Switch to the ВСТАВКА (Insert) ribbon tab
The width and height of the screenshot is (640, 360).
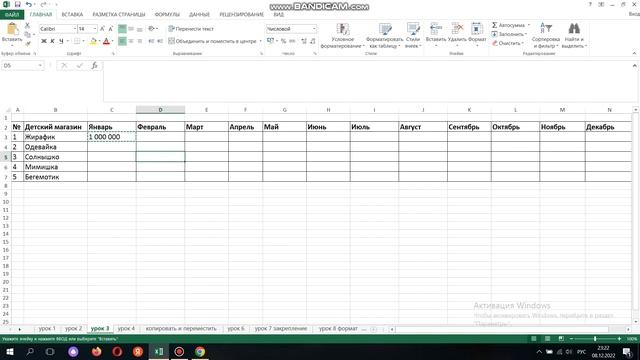pos(72,15)
